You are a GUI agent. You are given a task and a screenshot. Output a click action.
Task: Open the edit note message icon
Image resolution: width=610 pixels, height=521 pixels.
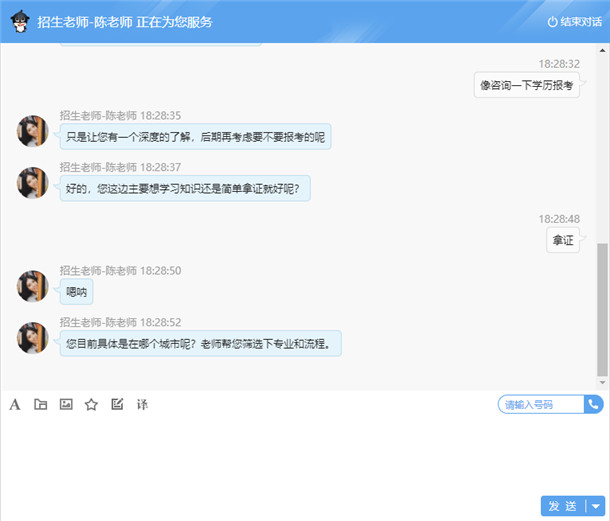click(117, 404)
